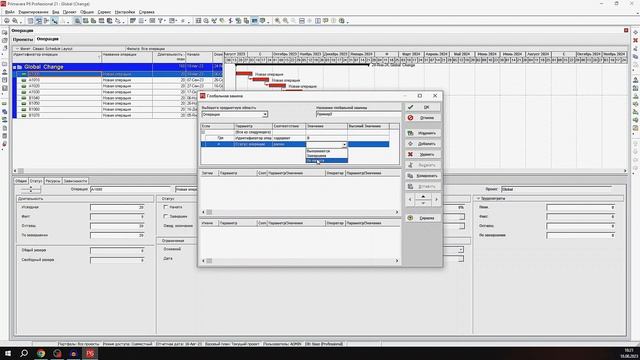Toggle the Завершена checkbox
Viewport: 640px width, 360px height.
tap(166, 216)
